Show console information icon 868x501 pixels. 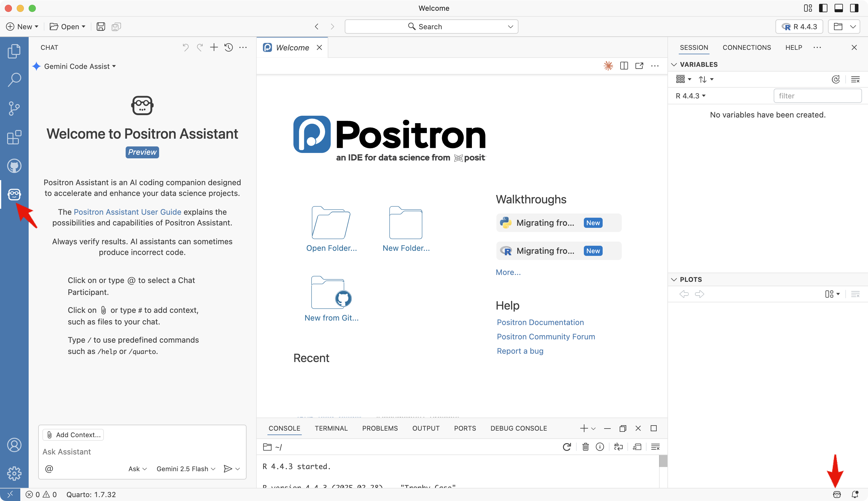[x=600, y=447]
